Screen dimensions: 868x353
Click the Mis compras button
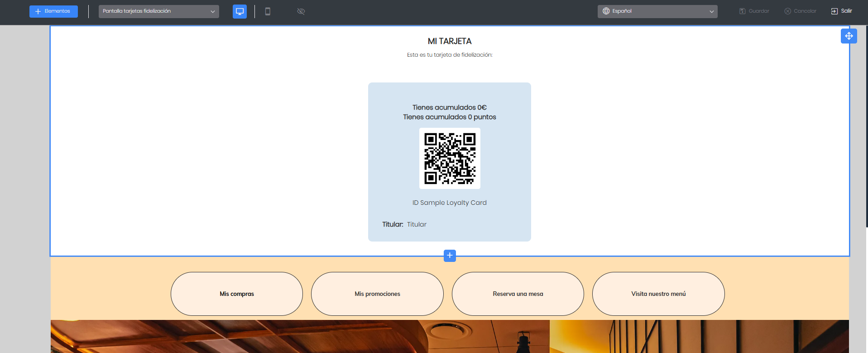pos(237,294)
